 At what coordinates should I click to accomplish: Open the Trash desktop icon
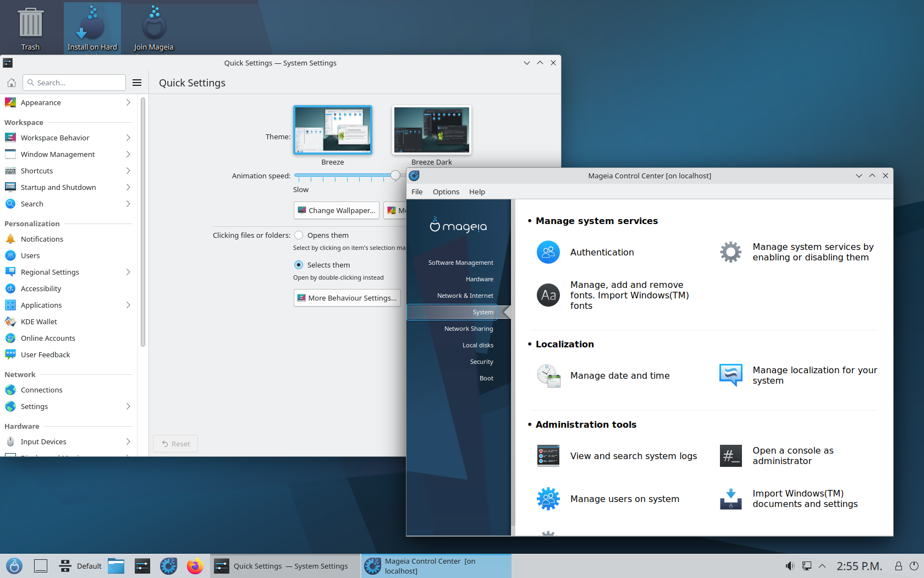[30, 28]
